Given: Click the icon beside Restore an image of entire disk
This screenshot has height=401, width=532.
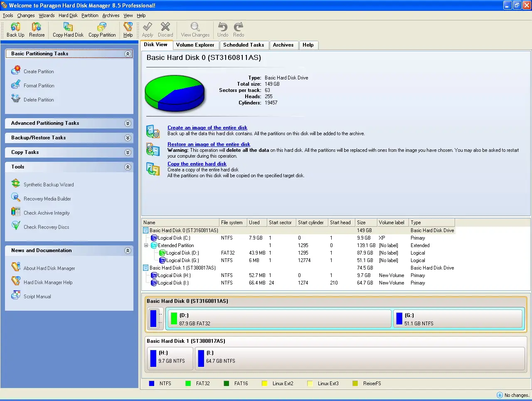Looking at the screenshot, I should click(x=153, y=149).
